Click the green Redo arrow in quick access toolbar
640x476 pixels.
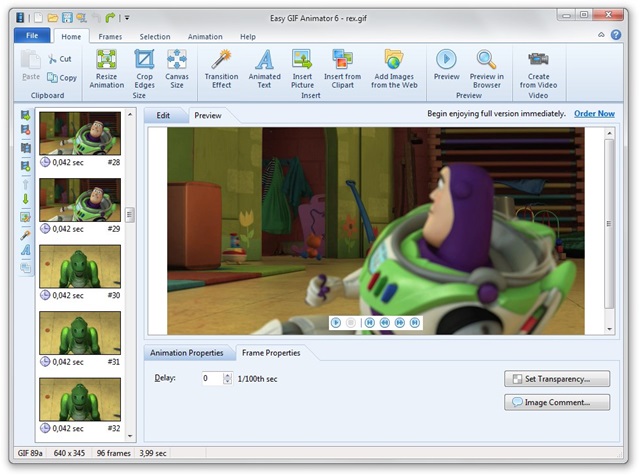[110, 18]
